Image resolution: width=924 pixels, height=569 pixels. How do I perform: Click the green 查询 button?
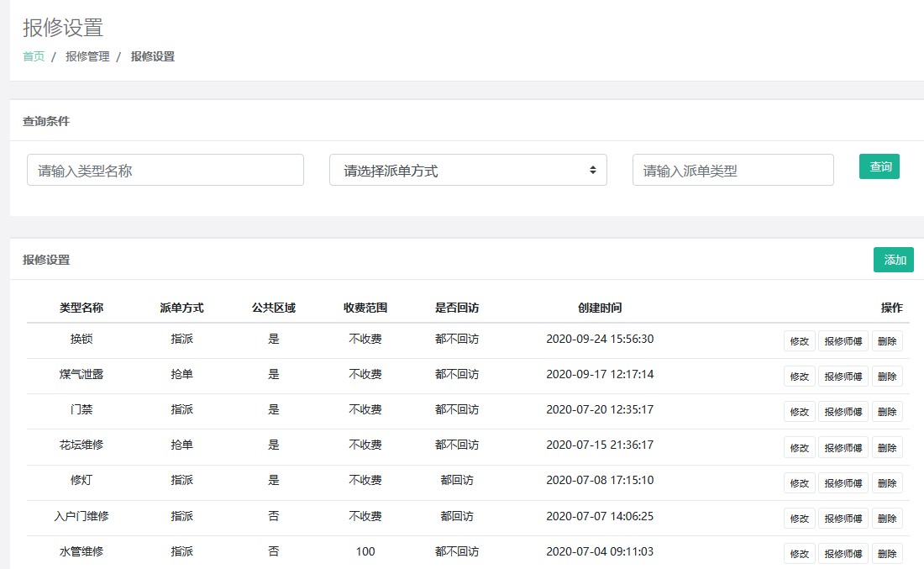(x=879, y=166)
